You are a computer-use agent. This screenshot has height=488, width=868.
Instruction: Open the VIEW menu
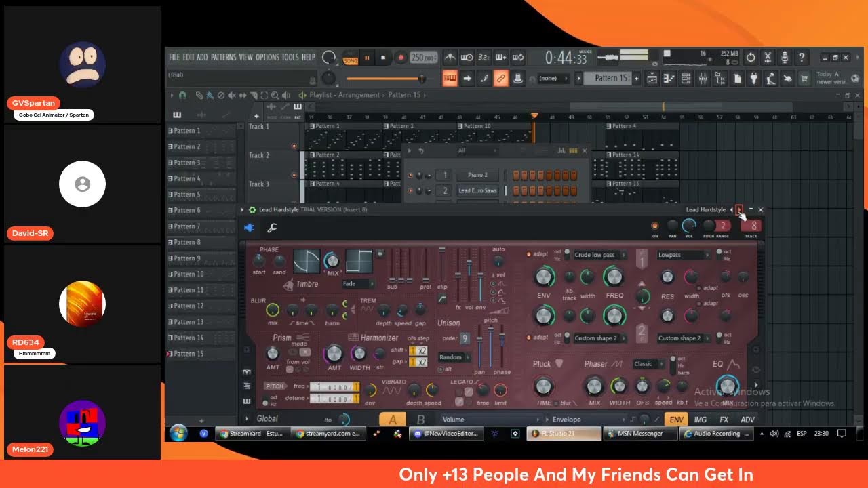(x=245, y=58)
